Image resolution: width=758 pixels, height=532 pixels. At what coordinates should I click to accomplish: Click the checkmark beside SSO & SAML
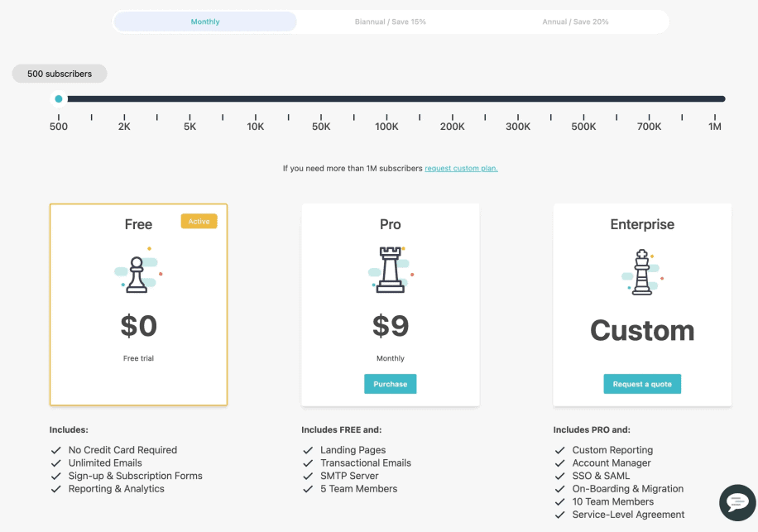pos(560,476)
